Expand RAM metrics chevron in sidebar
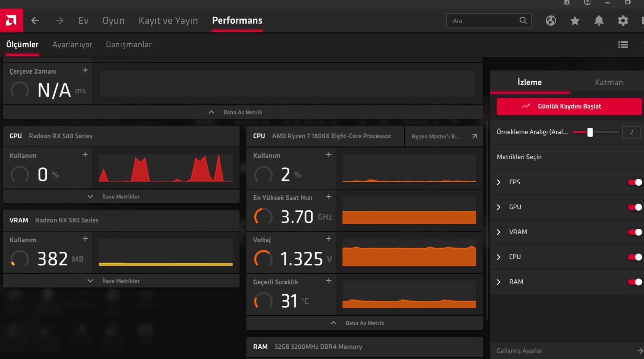This screenshot has width=644, height=359. tap(499, 282)
